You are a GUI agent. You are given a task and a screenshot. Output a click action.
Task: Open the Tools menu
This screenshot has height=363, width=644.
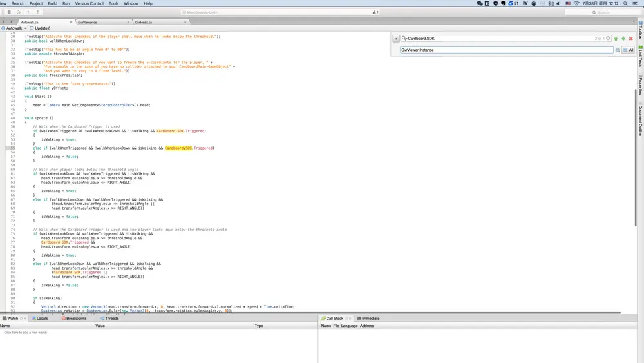[x=113, y=3]
